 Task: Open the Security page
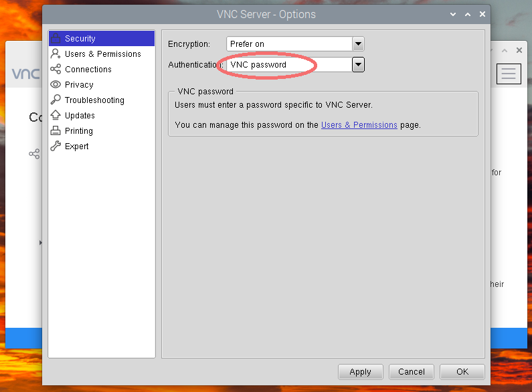[102, 38]
